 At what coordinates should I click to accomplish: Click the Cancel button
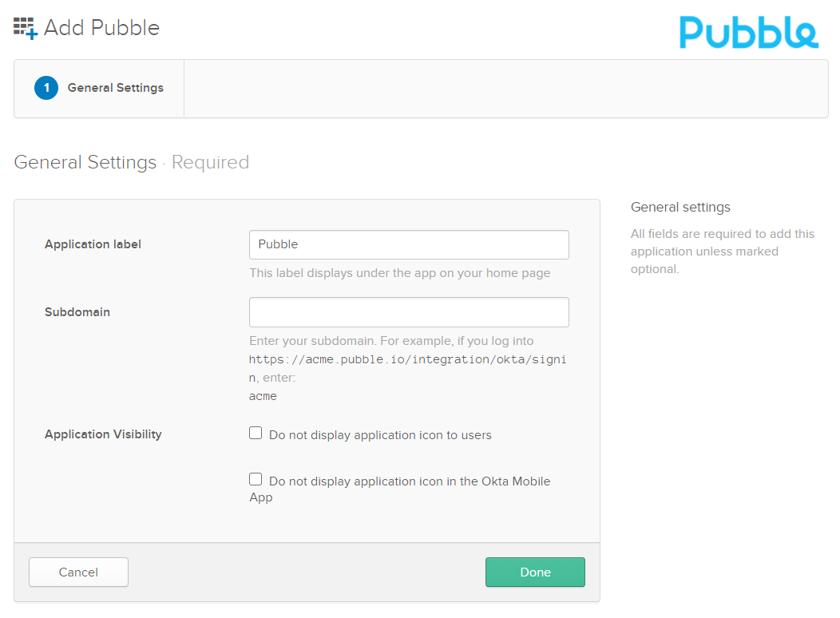(x=79, y=572)
